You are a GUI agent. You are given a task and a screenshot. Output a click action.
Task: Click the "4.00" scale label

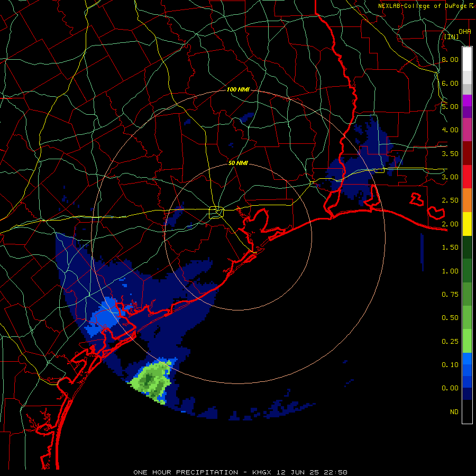point(450,130)
